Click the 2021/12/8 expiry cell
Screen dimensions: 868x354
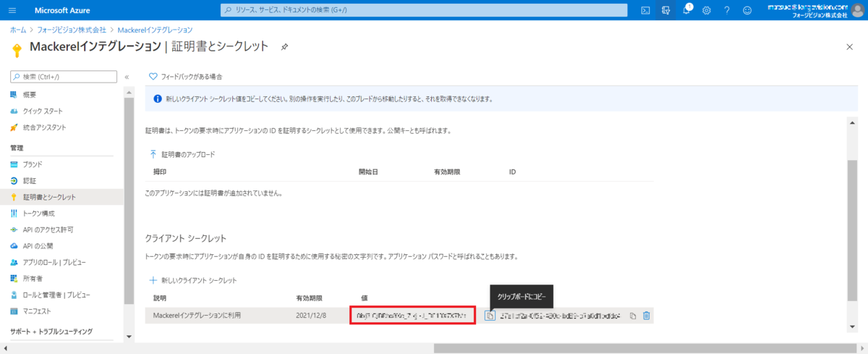click(x=311, y=316)
